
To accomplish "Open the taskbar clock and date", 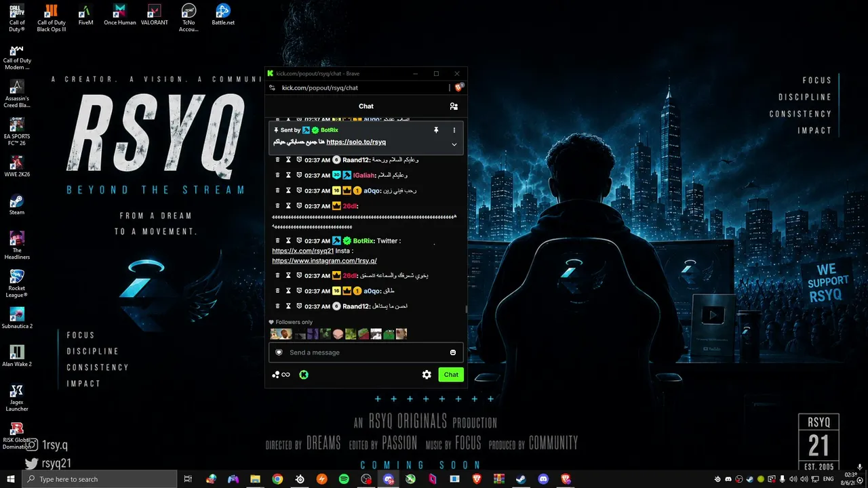I will pyautogui.click(x=850, y=479).
